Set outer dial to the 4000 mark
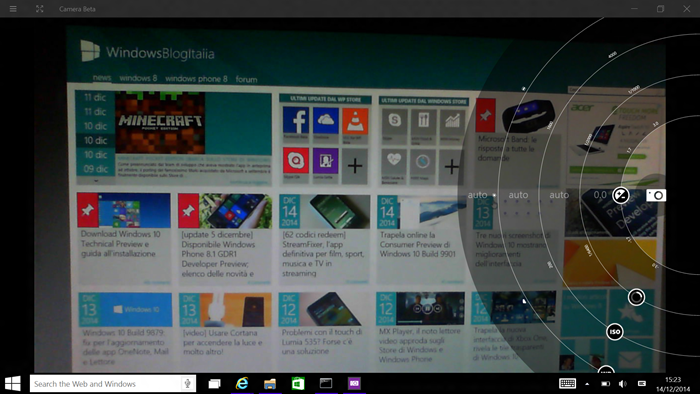Viewport: 700px width, 394px height. 612,54
